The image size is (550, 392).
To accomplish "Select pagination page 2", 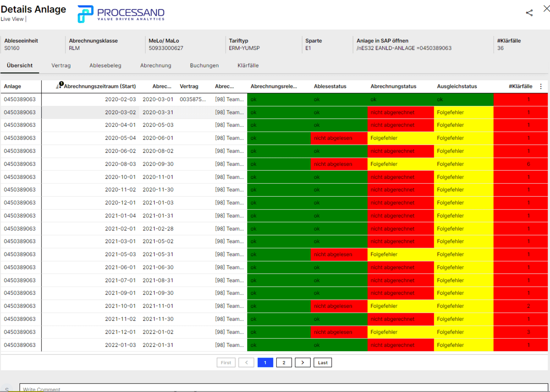I will 284,362.
